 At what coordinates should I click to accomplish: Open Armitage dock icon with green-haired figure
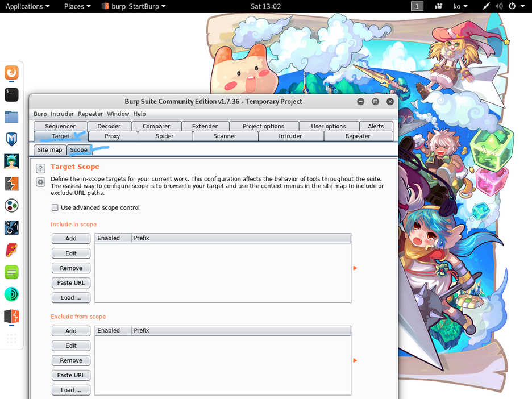pyautogui.click(x=11, y=161)
